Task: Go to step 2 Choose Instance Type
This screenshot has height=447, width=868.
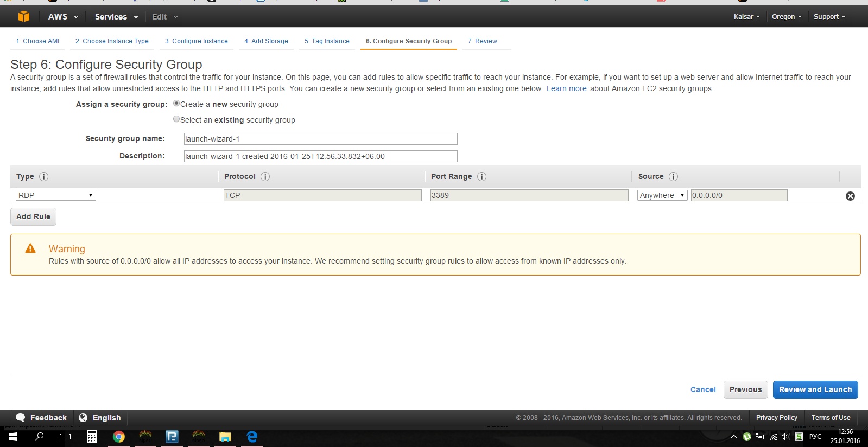Action: click(x=112, y=41)
